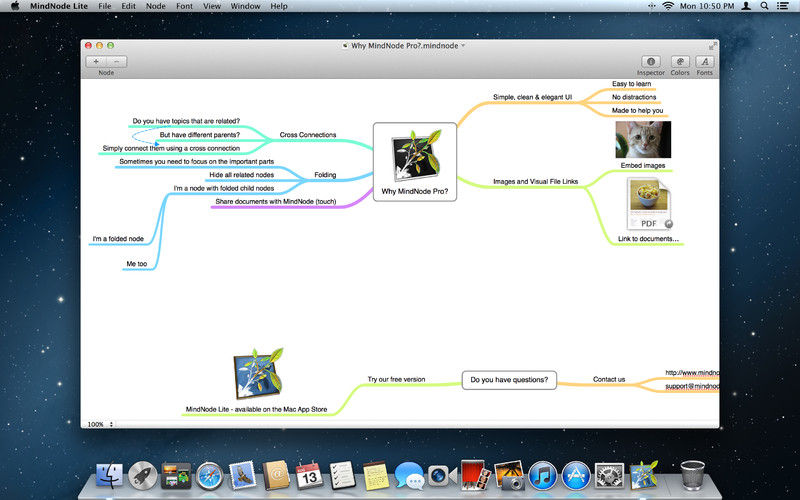800x500 pixels.
Task: Open the Apple menu
Action: point(15,6)
